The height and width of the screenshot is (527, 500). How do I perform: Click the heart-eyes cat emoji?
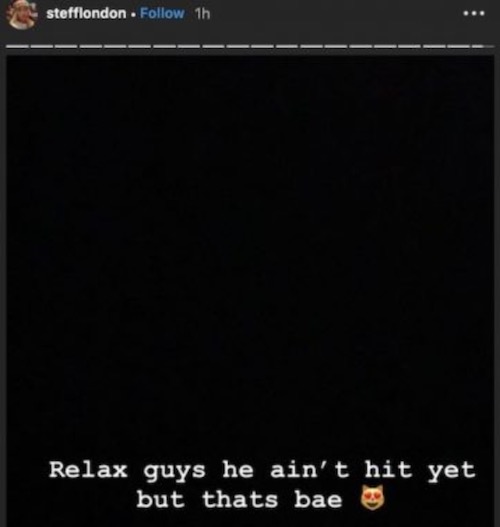click(372, 498)
